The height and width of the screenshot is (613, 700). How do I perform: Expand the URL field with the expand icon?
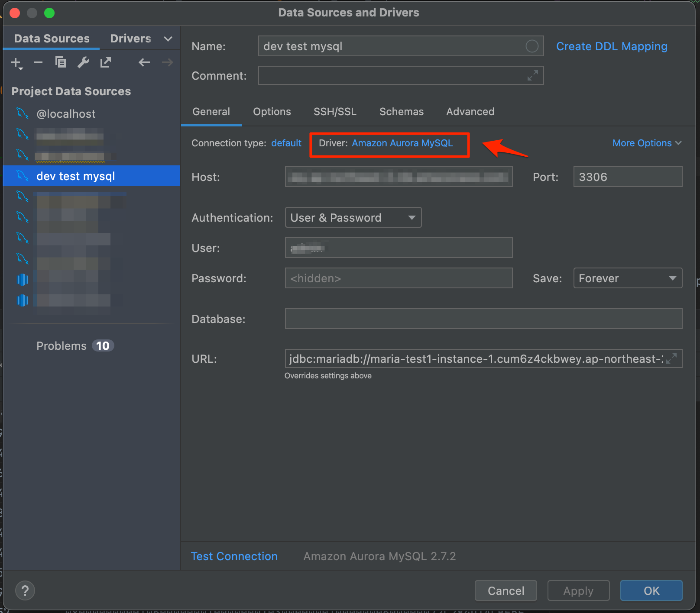(671, 358)
